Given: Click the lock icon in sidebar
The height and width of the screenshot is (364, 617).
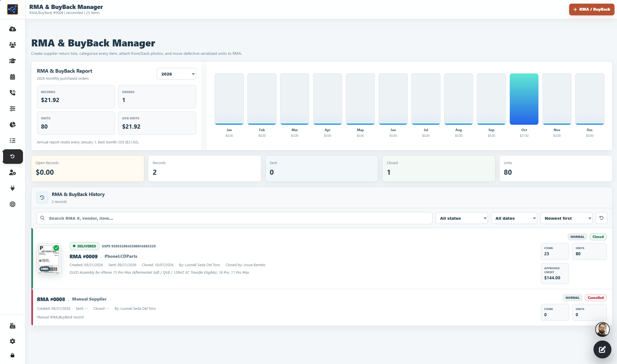Looking at the screenshot, I should point(13,355).
